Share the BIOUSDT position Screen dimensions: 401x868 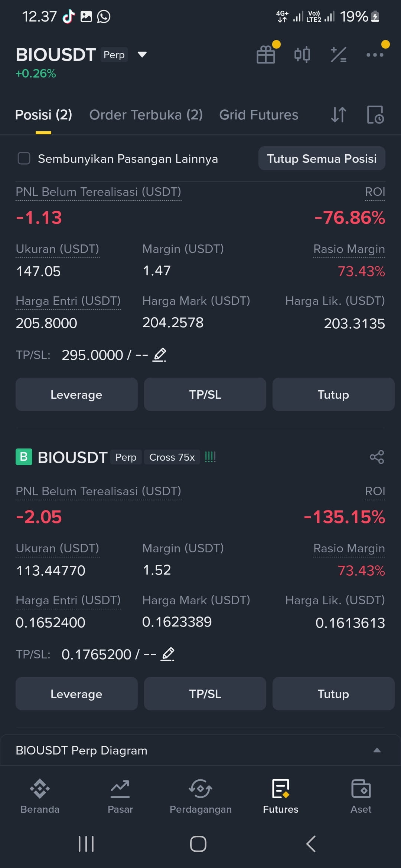pos(376,457)
